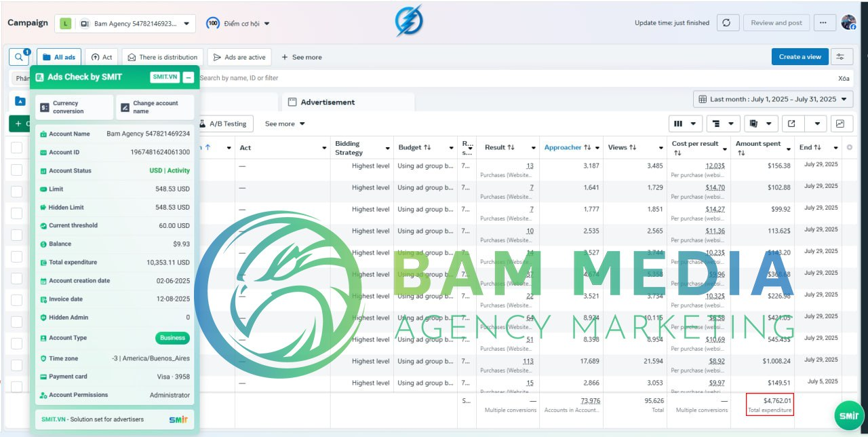Open the export split-button dropdown arrow
868x437 pixels.
pyautogui.click(x=817, y=123)
